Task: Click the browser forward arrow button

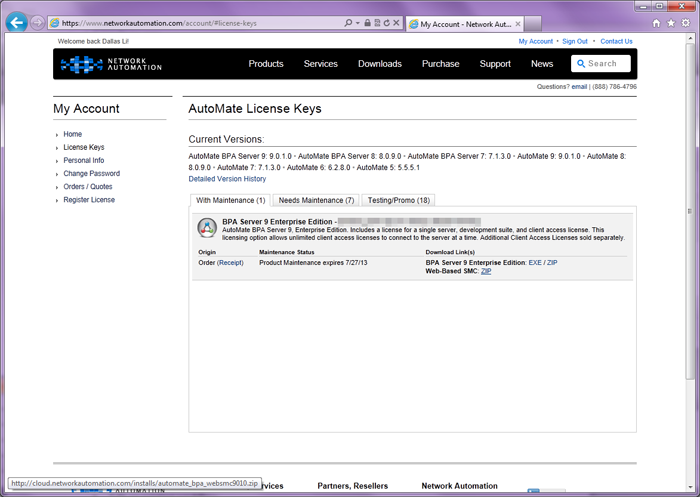Action: 38,22
